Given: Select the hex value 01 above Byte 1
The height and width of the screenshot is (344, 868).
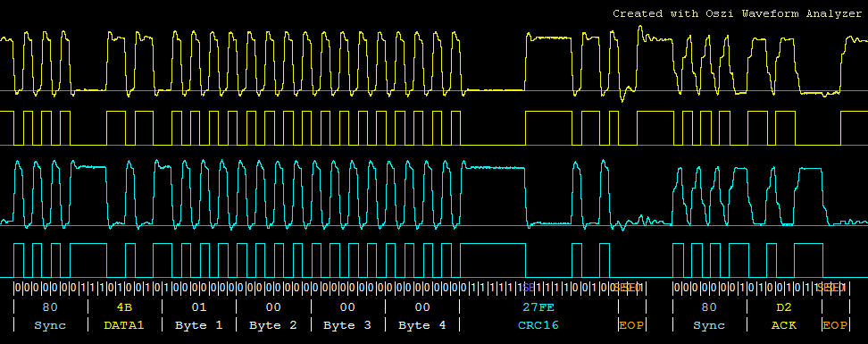Looking at the screenshot, I should coord(199,306).
